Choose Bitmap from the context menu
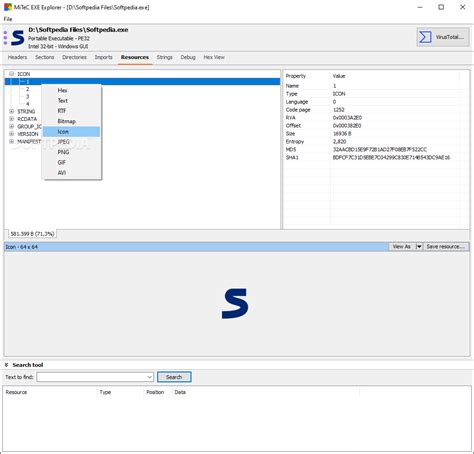This screenshot has width=474, height=454. pyautogui.click(x=71, y=121)
